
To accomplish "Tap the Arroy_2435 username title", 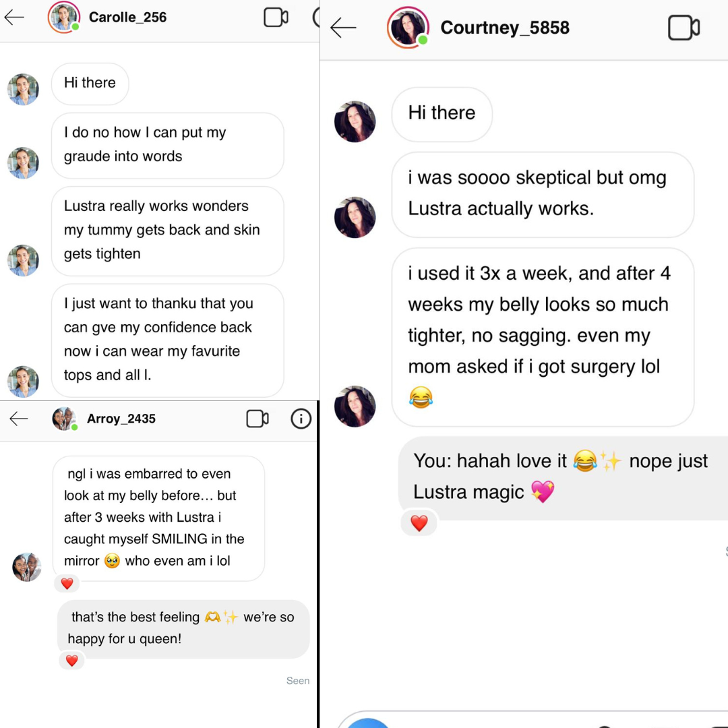I will [x=121, y=419].
